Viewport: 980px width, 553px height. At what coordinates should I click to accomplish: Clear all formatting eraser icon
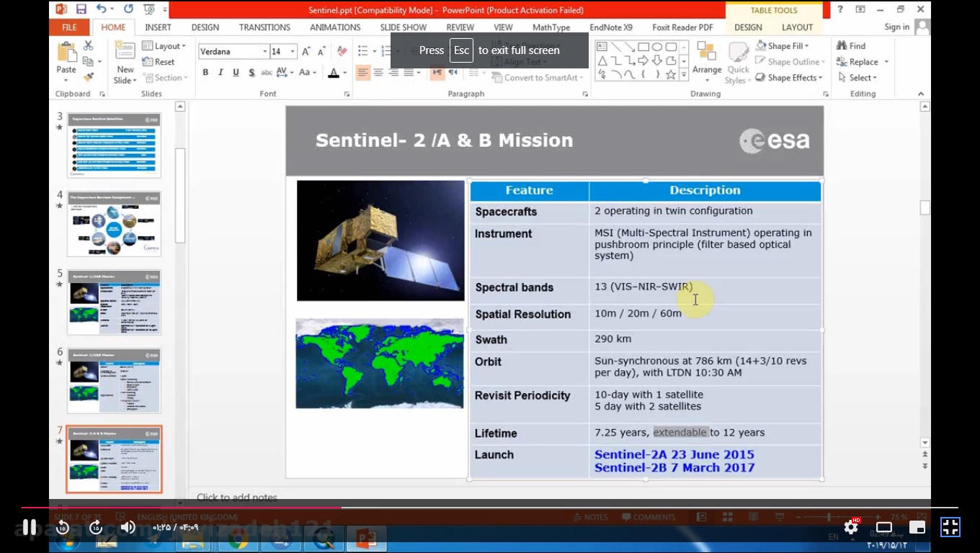(x=342, y=52)
